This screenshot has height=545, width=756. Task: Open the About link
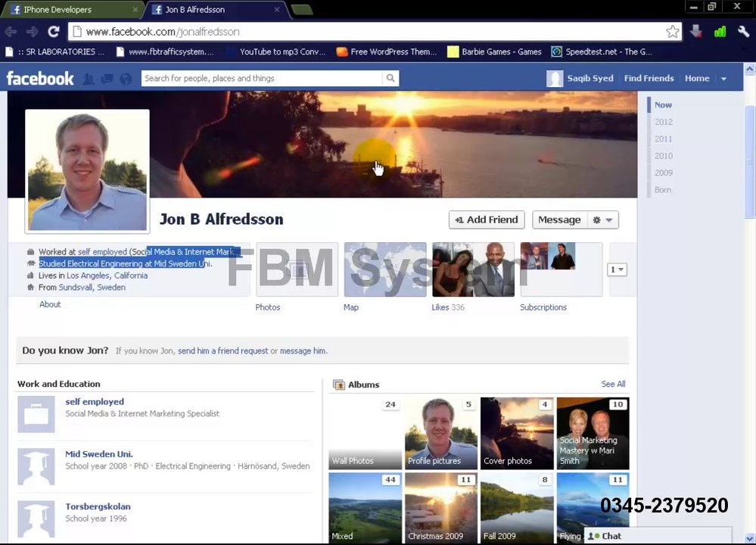click(x=50, y=304)
